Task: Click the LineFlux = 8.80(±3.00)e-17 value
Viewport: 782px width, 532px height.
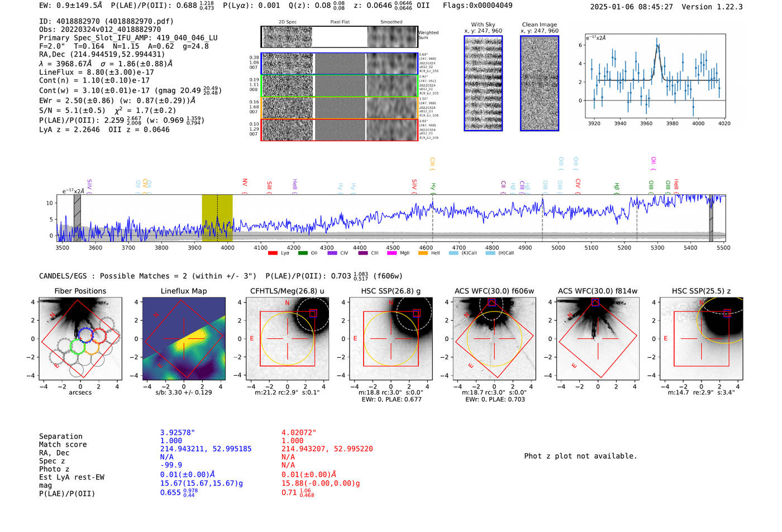Action: (97, 72)
